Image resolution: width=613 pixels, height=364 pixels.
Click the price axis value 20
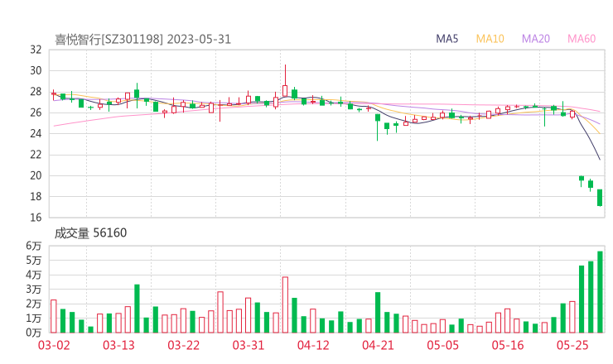(36, 175)
